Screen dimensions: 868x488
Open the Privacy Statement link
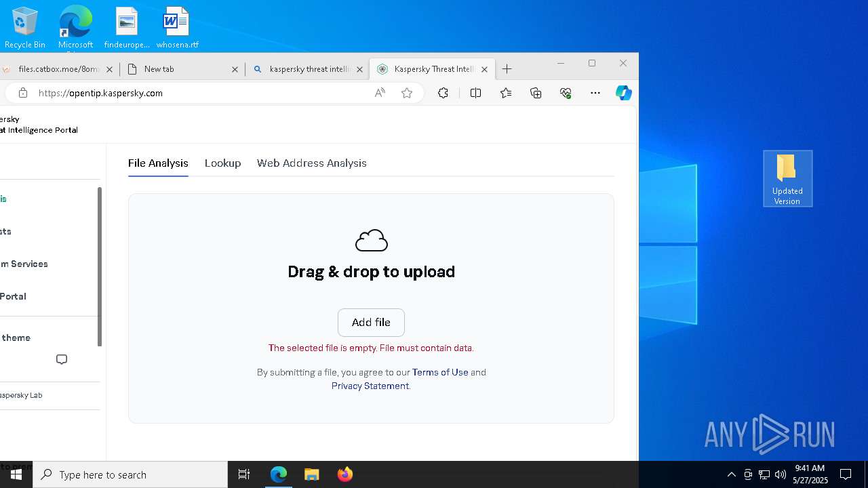370,386
